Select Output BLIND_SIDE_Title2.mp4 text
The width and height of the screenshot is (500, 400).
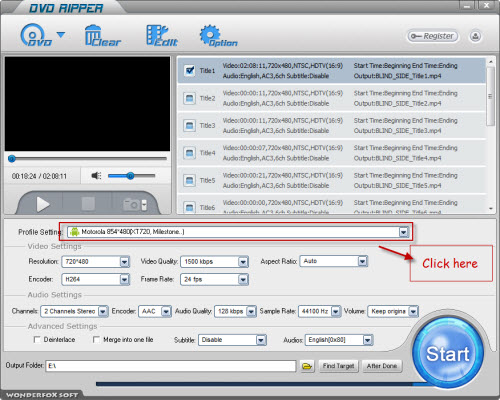[x=398, y=104]
